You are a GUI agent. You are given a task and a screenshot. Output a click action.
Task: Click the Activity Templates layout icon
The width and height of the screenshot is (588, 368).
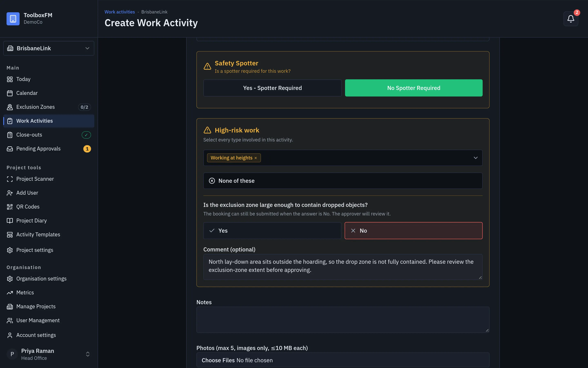coord(10,235)
